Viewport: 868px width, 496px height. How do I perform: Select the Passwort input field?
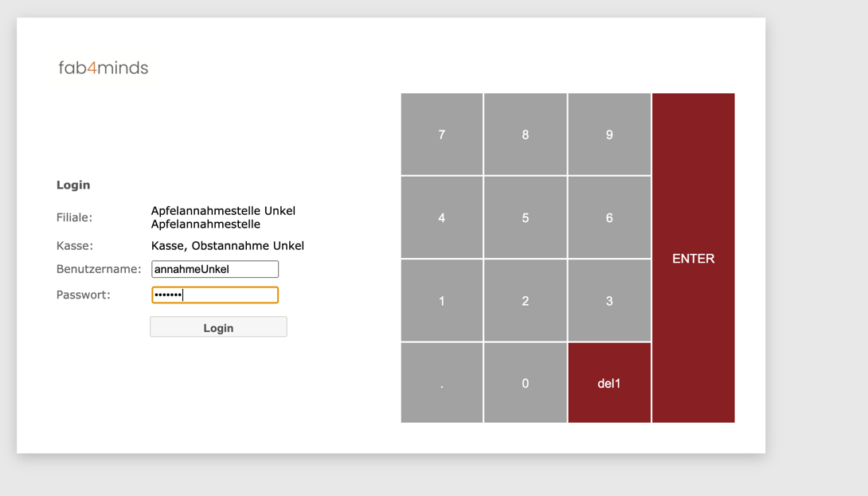[214, 295]
